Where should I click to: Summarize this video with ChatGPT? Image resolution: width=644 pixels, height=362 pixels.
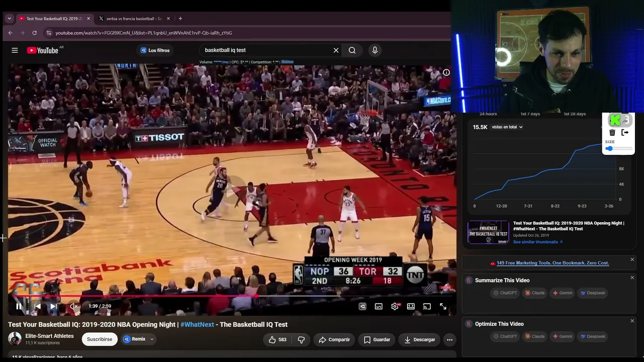coord(505,293)
